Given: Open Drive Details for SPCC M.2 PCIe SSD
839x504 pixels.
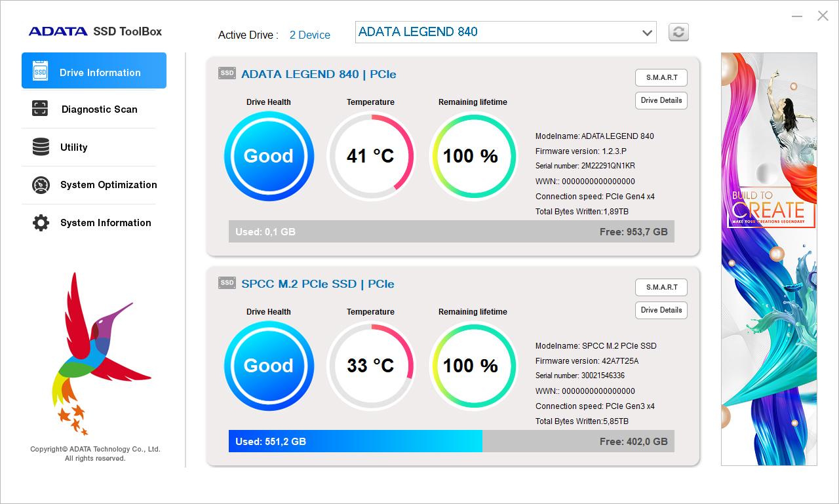Looking at the screenshot, I should [661, 310].
